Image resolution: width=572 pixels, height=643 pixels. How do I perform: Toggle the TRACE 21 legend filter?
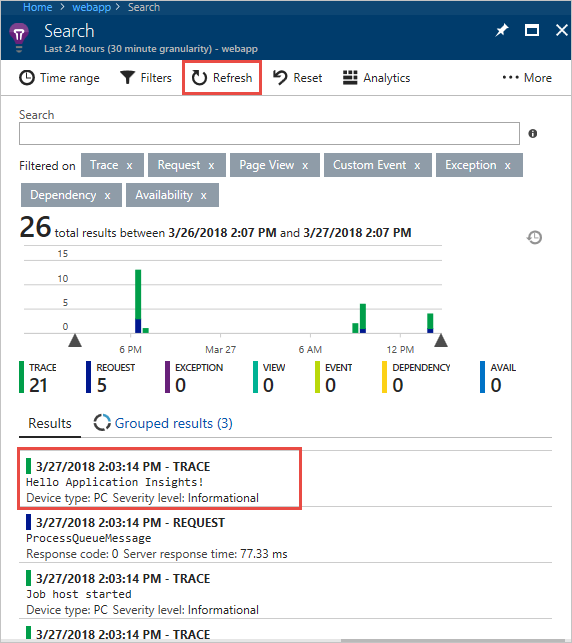[38, 377]
